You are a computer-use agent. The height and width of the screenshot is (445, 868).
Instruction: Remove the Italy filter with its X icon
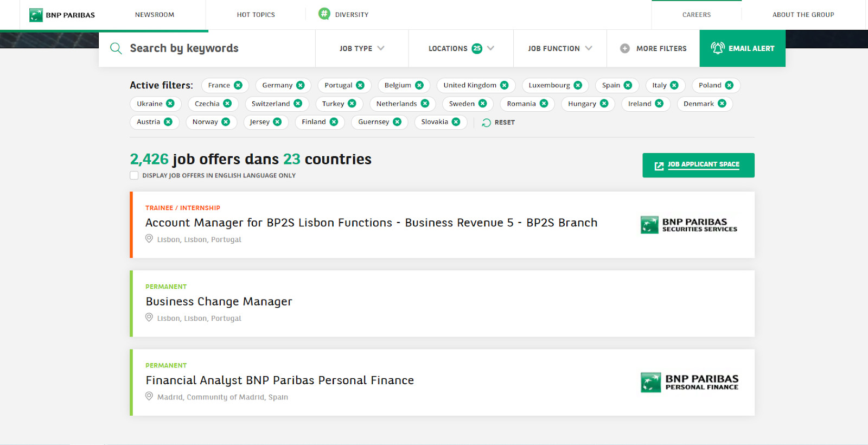tap(674, 85)
